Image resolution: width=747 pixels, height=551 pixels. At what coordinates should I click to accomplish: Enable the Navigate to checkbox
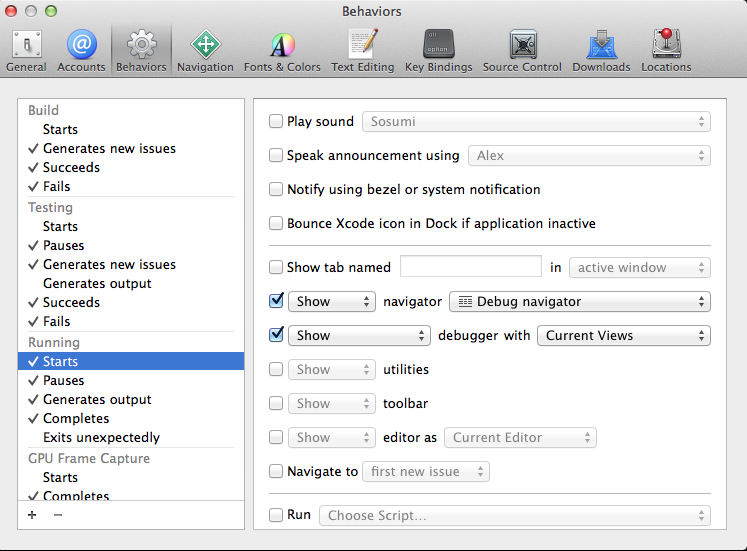(276, 471)
